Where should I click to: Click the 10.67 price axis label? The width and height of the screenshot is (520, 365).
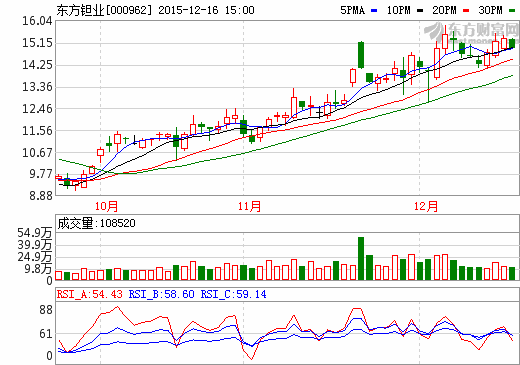click(x=37, y=153)
